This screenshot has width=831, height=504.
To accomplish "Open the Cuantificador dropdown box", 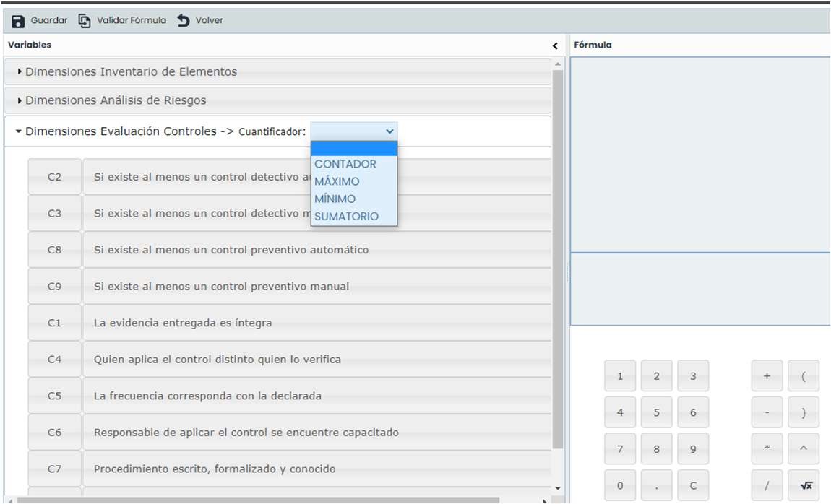I will click(x=353, y=131).
